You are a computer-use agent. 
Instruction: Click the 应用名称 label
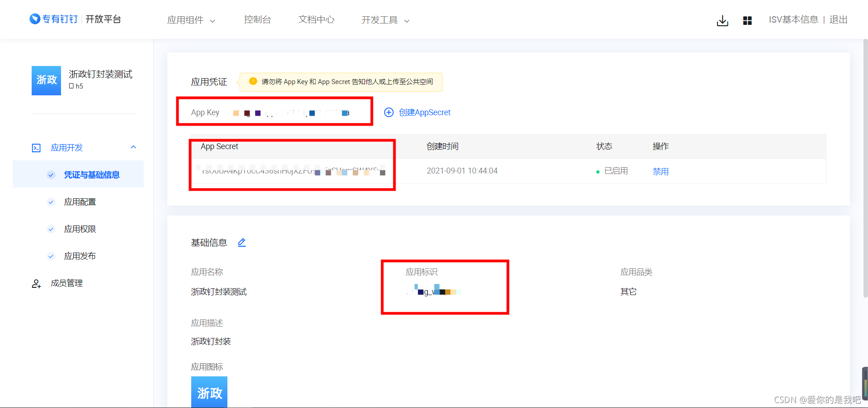click(x=207, y=272)
